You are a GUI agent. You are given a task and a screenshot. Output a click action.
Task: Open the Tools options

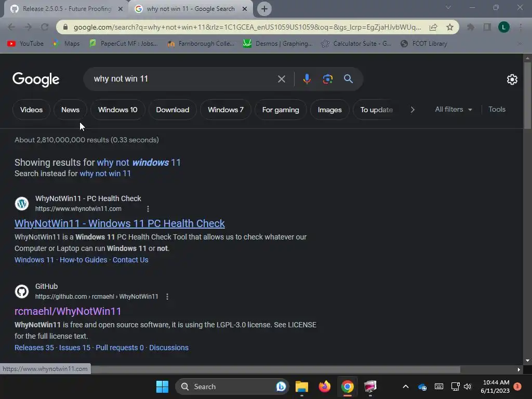(497, 109)
